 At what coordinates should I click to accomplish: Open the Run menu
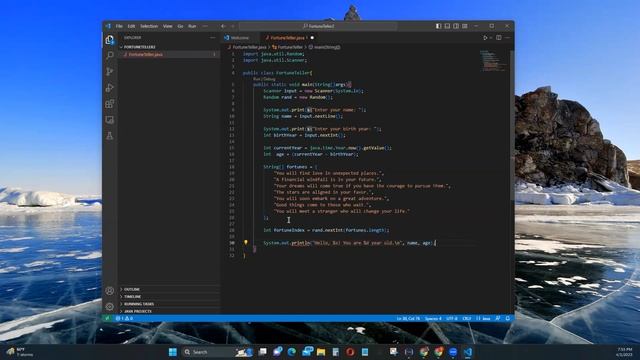tap(192, 26)
